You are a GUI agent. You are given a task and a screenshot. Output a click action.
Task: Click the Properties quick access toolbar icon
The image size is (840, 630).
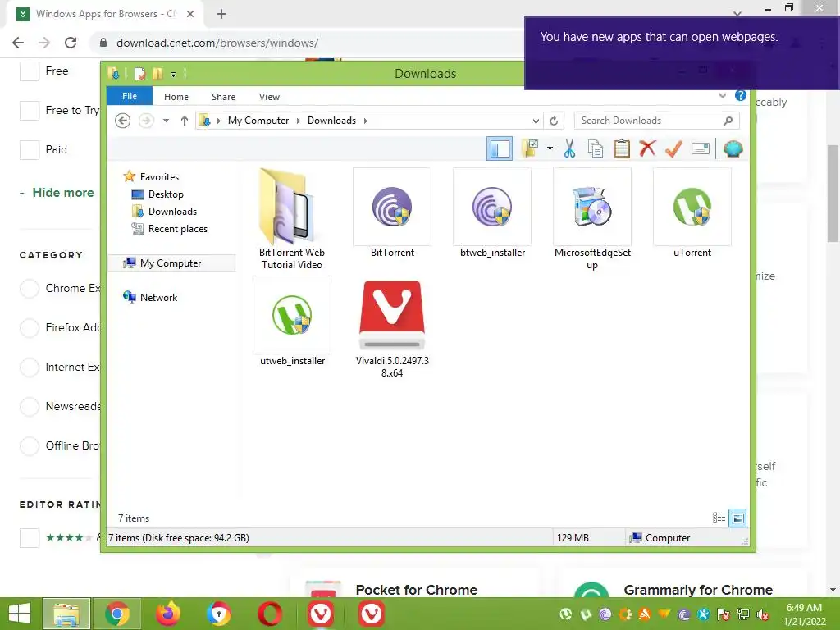139,73
